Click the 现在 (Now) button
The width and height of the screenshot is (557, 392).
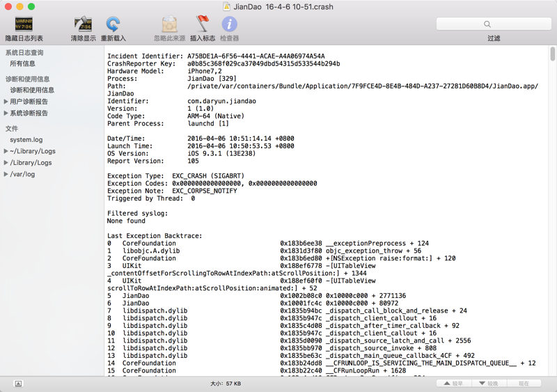coord(524,384)
